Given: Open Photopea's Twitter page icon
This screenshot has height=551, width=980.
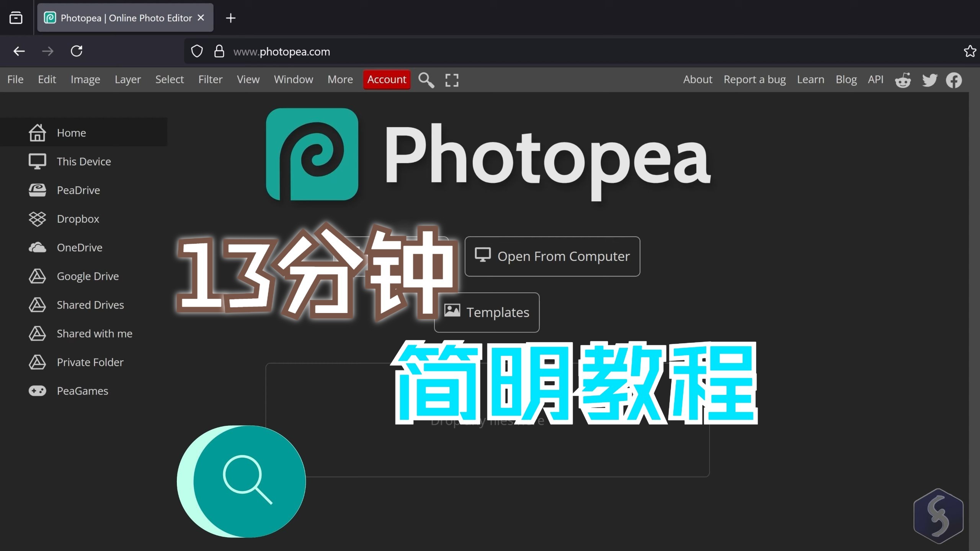Looking at the screenshot, I should click(929, 80).
